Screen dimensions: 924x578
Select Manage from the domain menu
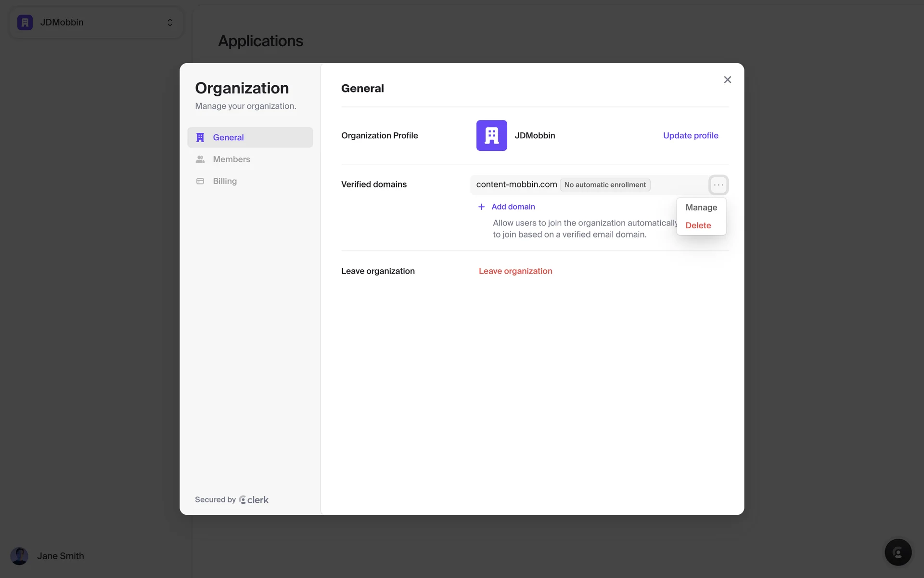coord(701,208)
